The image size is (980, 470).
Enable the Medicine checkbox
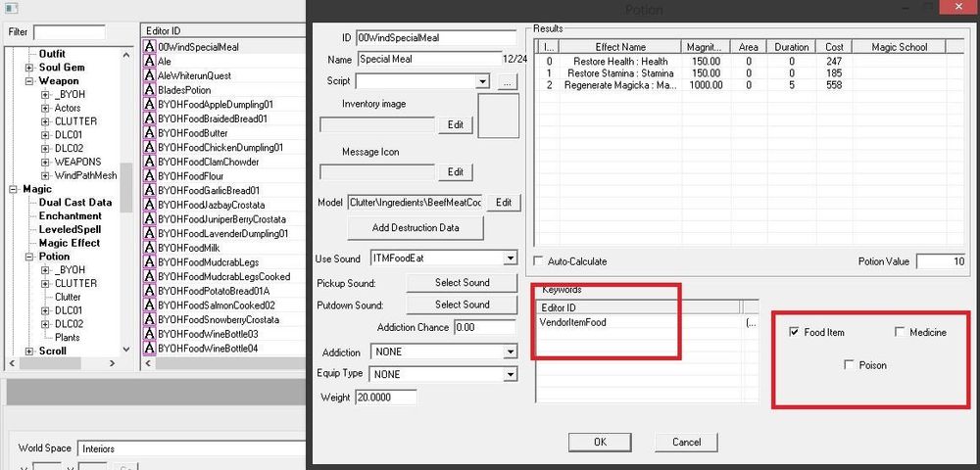pos(900,332)
